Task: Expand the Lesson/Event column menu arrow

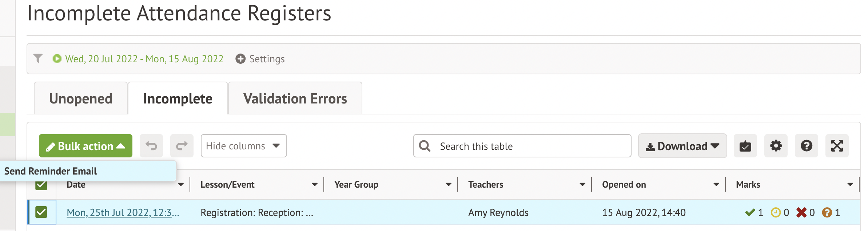Action: [x=315, y=185]
